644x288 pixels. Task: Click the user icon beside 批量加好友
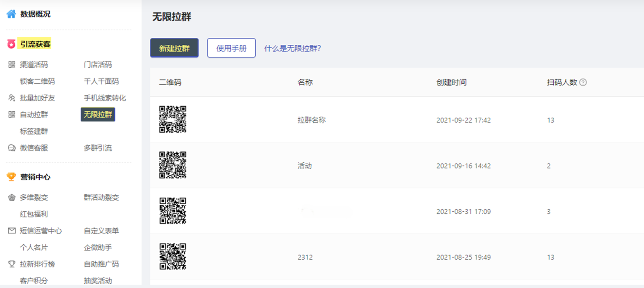point(12,98)
